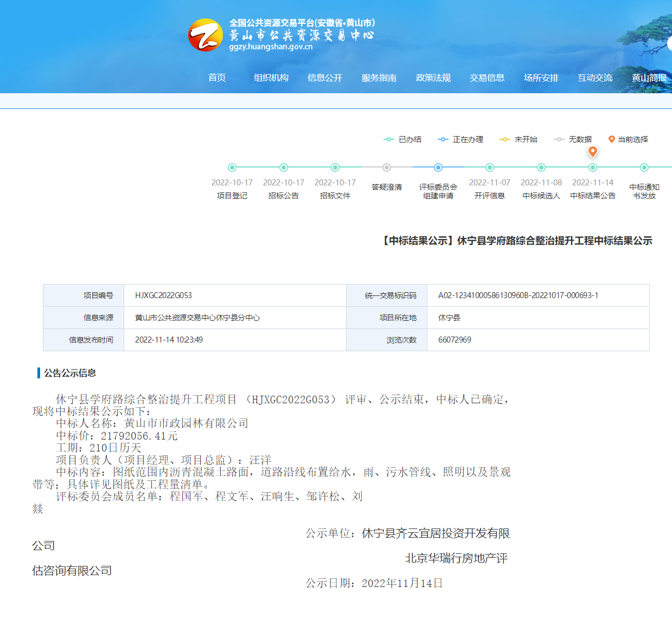Open the 组织机构 navigation item
Viewport: 672px width, 632px height.
[x=271, y=78]
